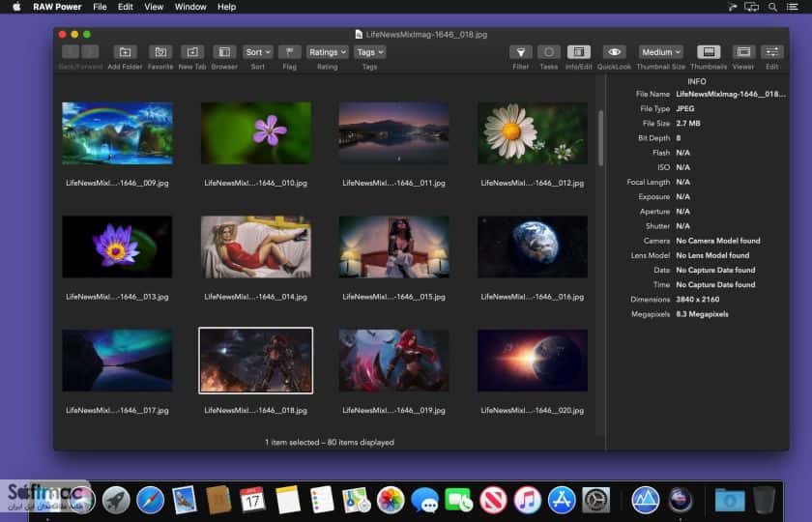Toggle the Browser sidebar panel
Viewport: 812px width, 522px height.
(x=224, y=52)
